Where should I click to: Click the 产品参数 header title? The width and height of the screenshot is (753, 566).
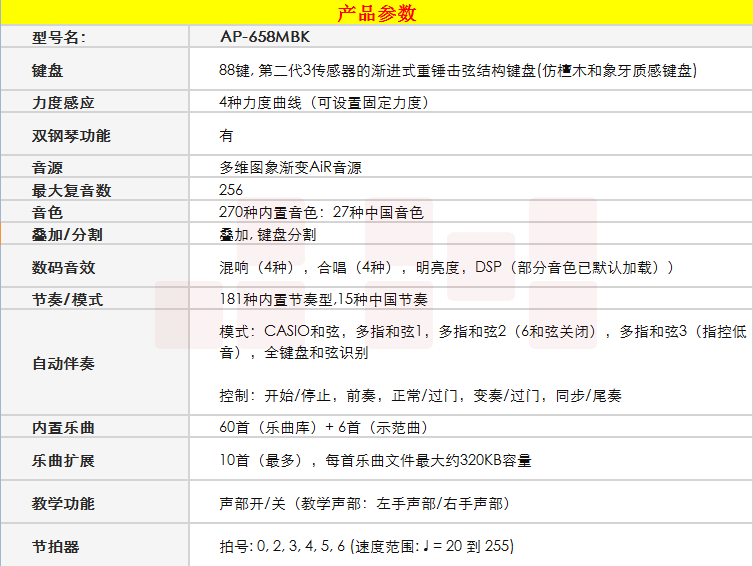pos(376,13)
